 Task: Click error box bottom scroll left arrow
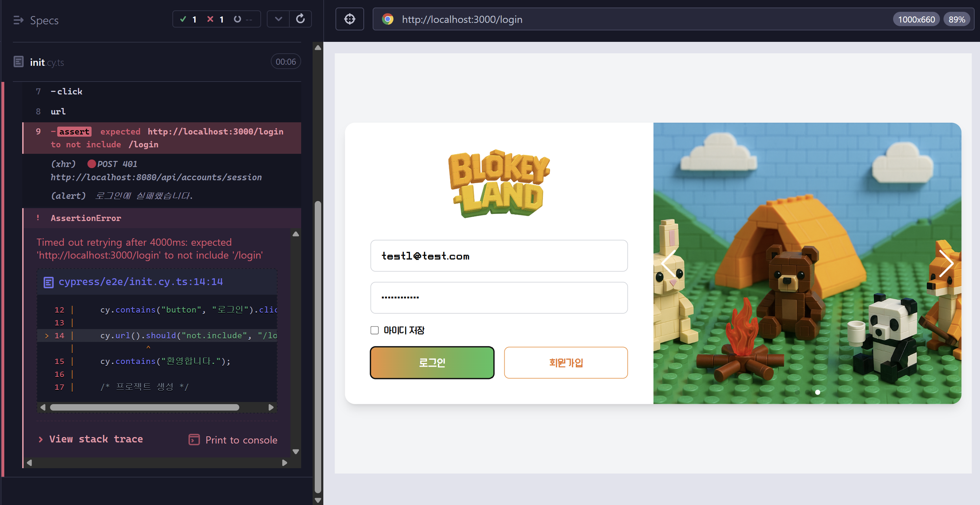(29, 463)
